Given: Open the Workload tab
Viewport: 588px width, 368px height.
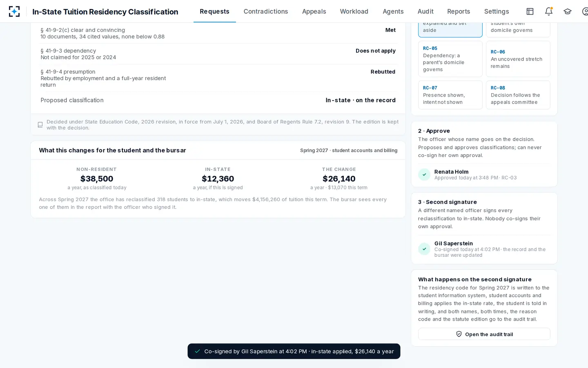Looking at the screenshot, I should [x=354, y=11].
